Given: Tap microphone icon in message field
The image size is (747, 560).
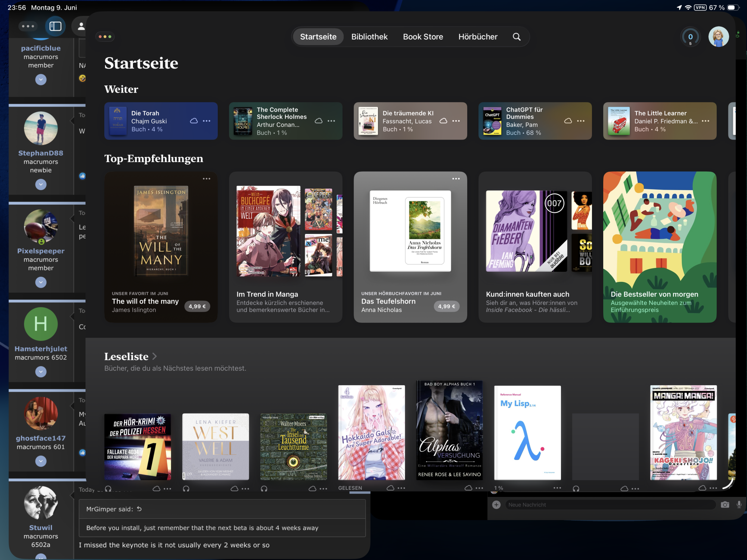Looking at the screenshot, I should pyautogui.click(x=739, y=505).
